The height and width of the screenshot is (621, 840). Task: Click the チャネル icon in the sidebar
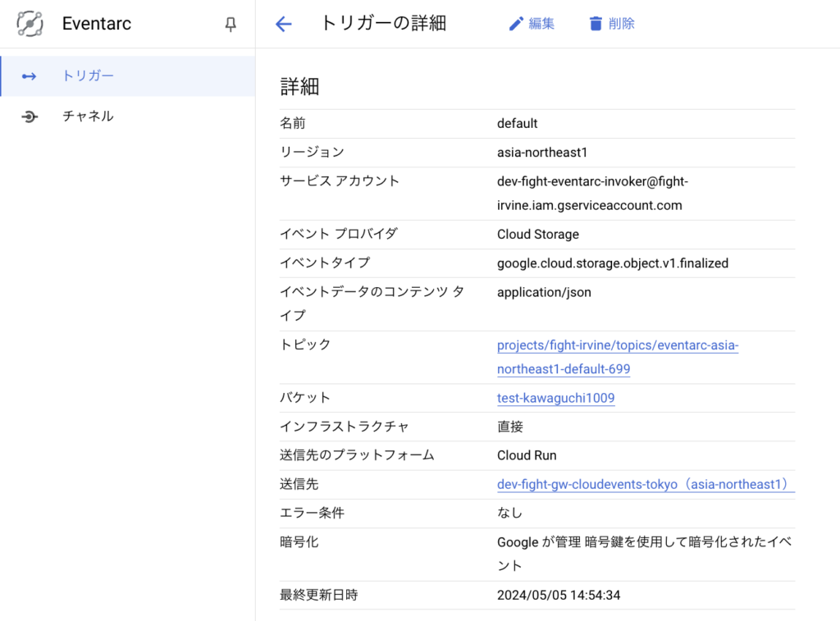(x=30, y=116)
